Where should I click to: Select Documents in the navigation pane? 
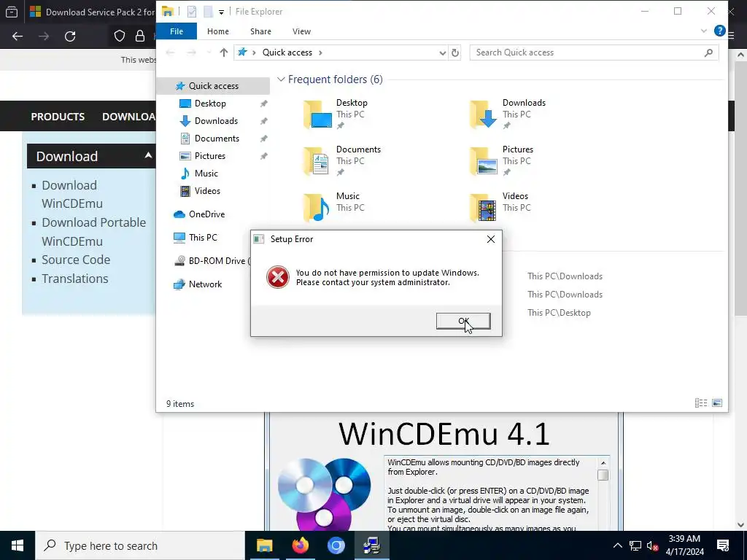pos(217,138)
